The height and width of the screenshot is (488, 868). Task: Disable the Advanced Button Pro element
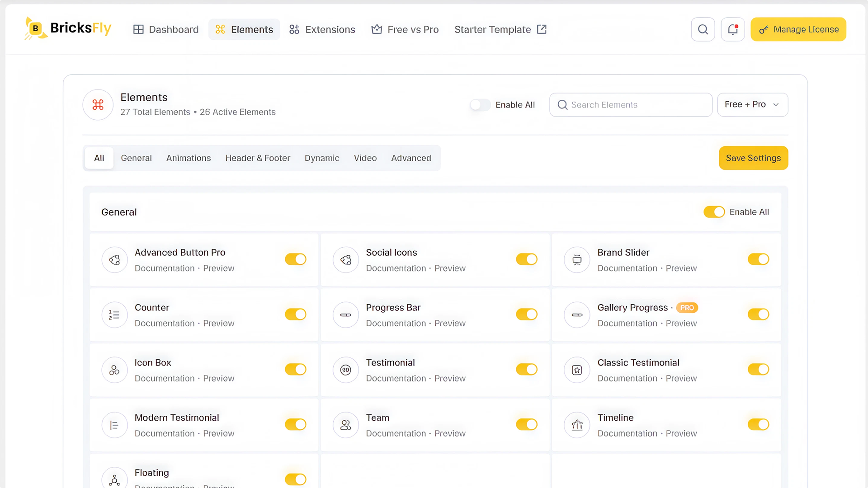click(x=296, y=259)
